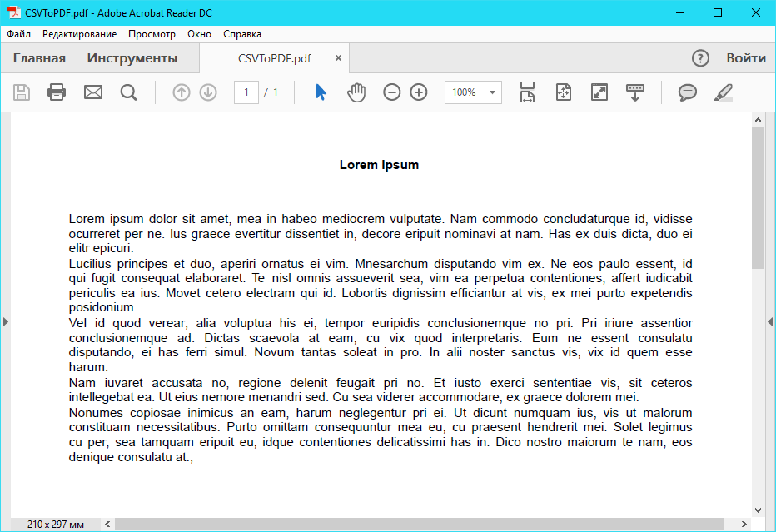
Task: Zoom in with the plus icon
Action: click(419, 92)
